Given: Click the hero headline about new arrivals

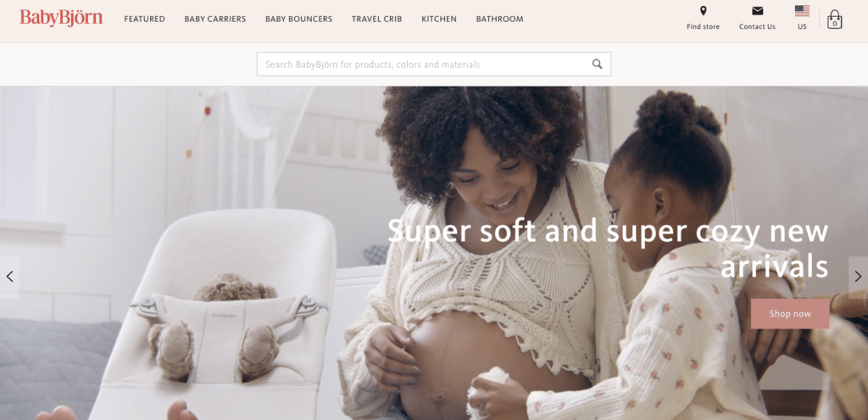Looking at the screenshot, I should coord(608,248).
